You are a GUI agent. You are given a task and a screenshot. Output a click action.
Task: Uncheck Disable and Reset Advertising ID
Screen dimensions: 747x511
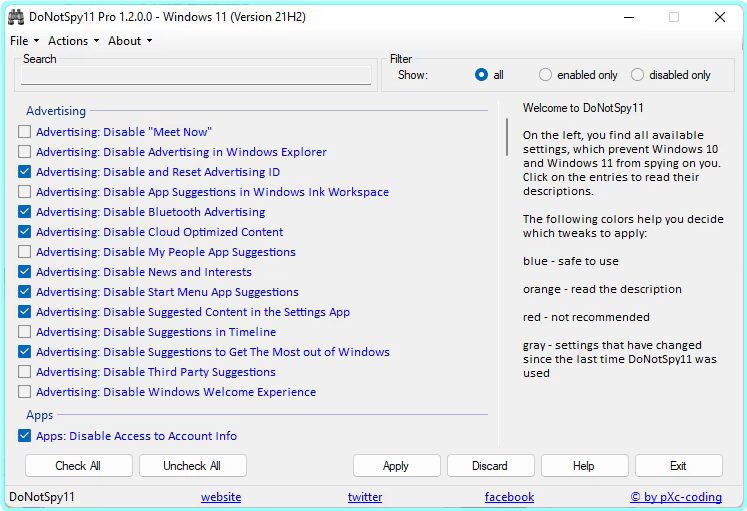tap(24, 171)
